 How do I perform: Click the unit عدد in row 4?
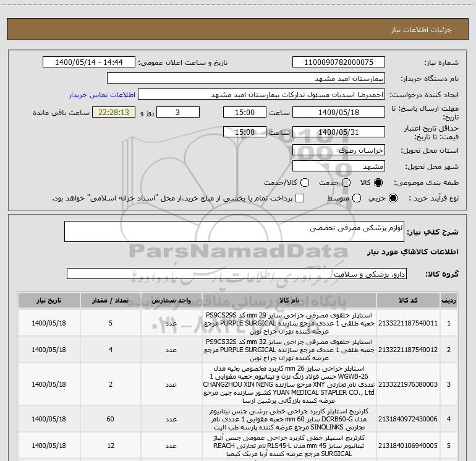tap(171, 419)
